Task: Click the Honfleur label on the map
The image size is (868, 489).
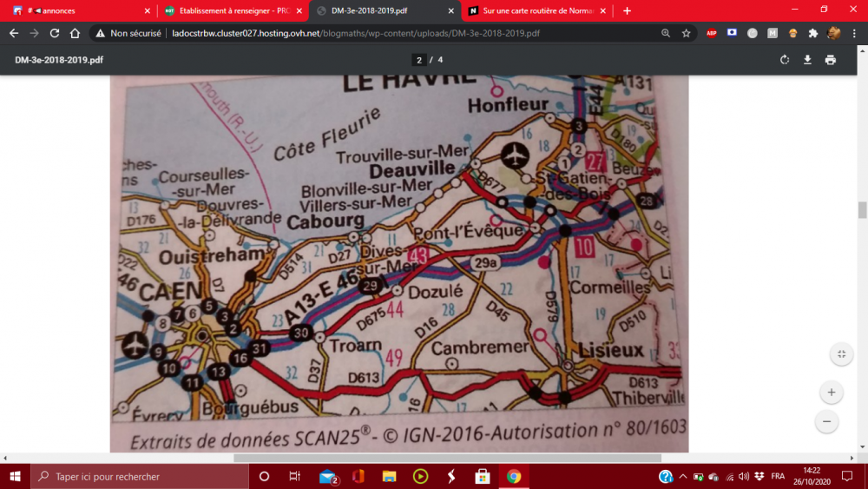Action: click(508, 105)
